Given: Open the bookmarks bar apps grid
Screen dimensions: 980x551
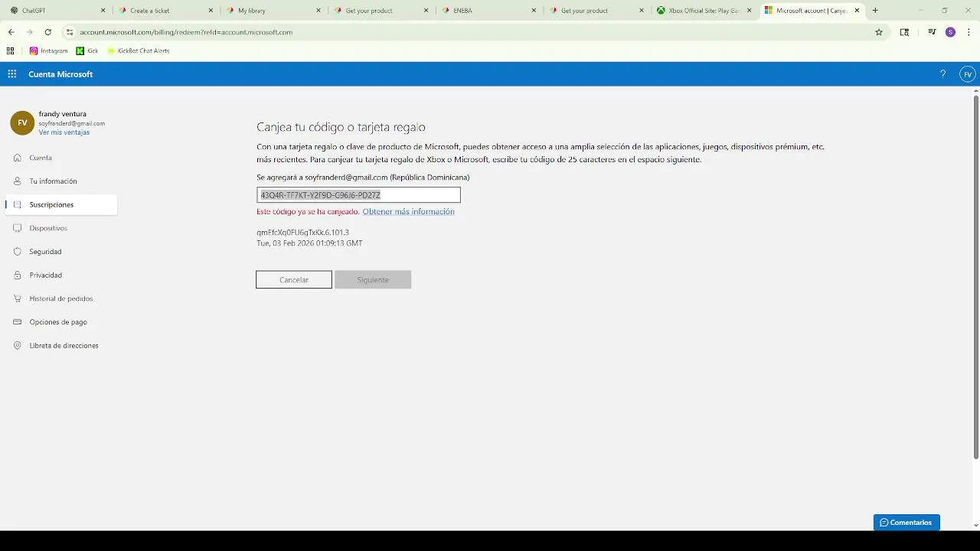Looking at the screenshot, I should (10, 51).
